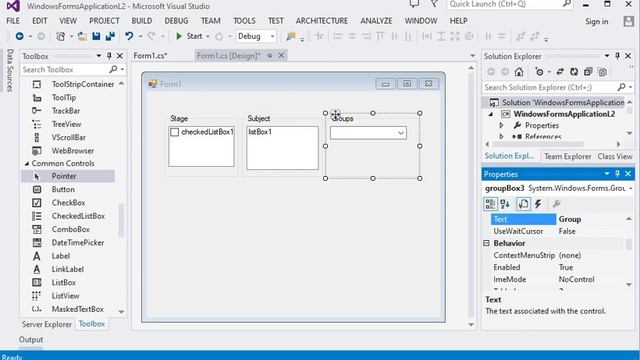This screenshot has width=640, height=360.
Task: Click the Toolbox vertical scrollbar thumb
Action: [x=121, y=220]
